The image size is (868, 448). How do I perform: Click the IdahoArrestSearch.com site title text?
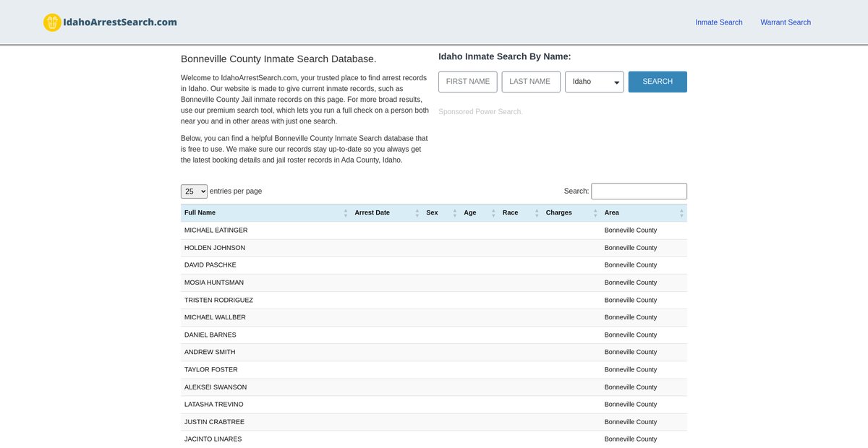point(120,22)
